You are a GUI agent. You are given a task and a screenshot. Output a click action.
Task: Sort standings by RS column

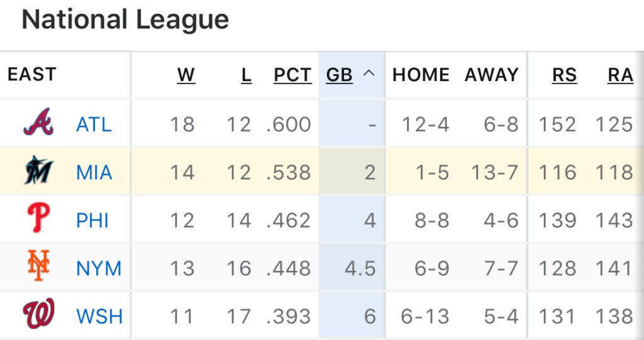click(564, 75)
